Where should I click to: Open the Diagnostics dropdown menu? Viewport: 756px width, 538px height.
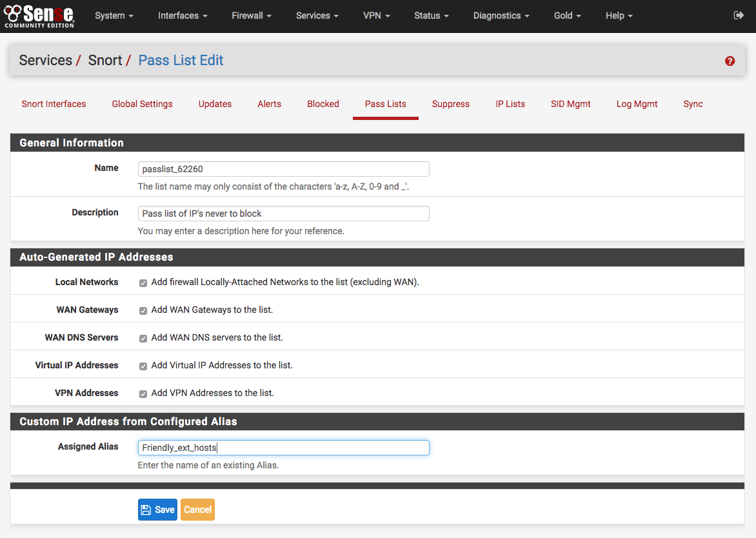501,15
